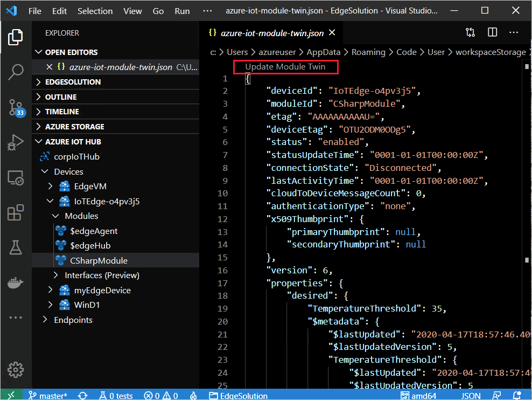This screenshot has width=532, height=400.
Task: Click the JSON language mode in status bar
Action: [471, 395]
